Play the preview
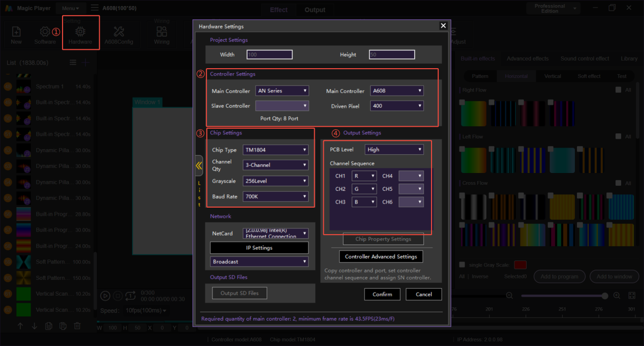This screenshot has width=644, height=346. (x=105, y=296)
